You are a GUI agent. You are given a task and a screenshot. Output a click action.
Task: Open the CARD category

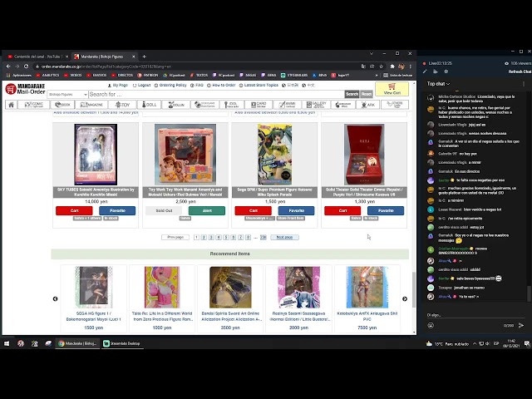coord(259,105)
